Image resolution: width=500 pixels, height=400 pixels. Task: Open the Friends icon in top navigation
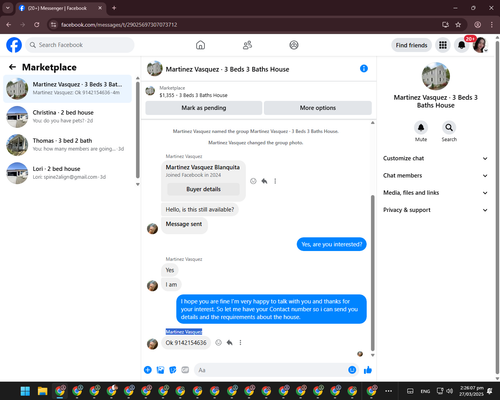pyautogui.click(x=247, y=45)
